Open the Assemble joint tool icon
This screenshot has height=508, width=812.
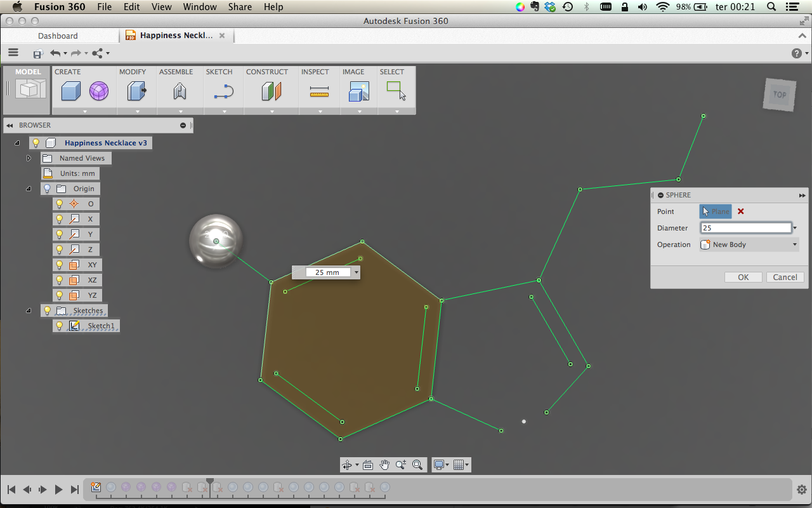pos(180,91)
